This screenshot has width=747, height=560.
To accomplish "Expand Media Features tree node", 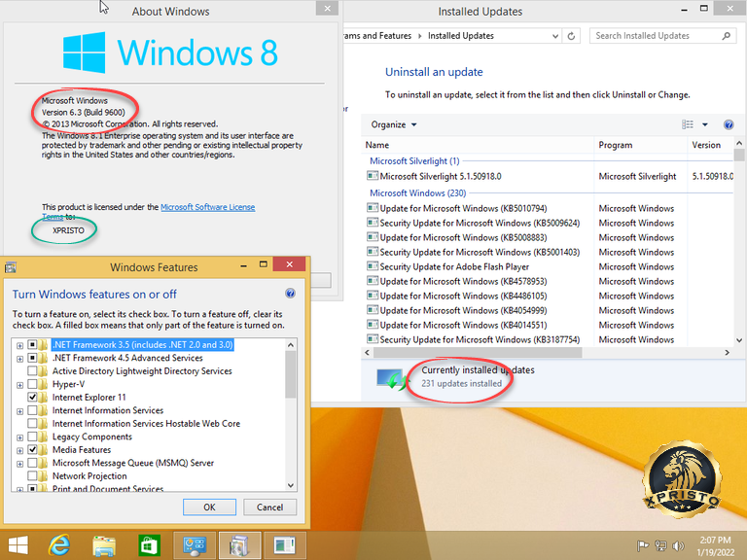I will 19,450.
